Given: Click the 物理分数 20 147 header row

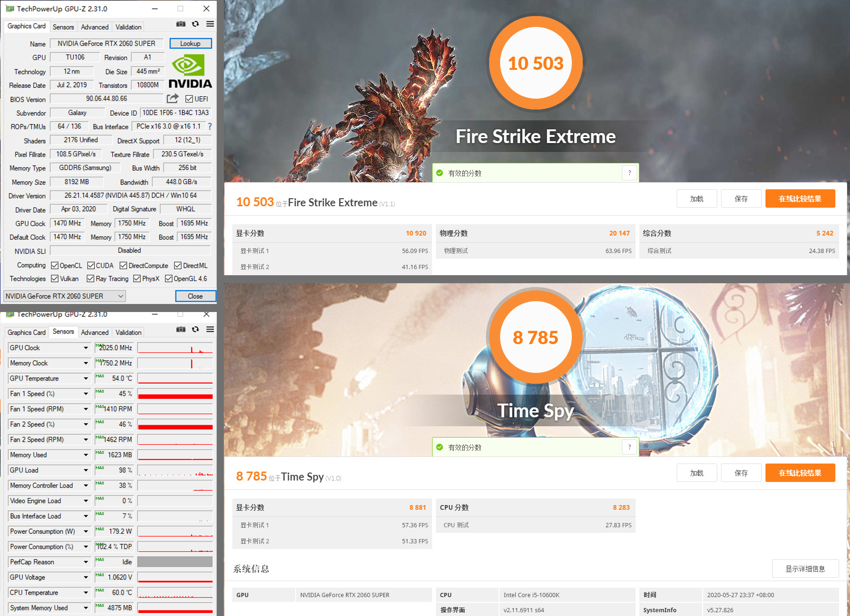Looking at the screenshot, I should tap(535, 233).
